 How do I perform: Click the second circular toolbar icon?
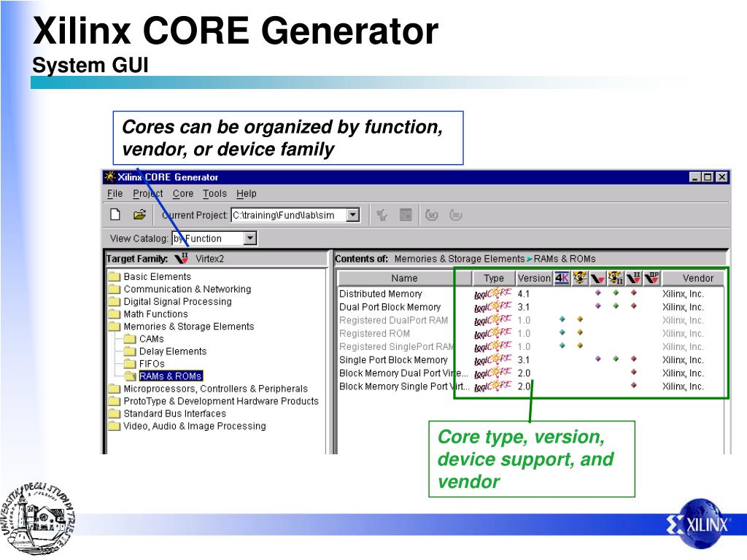(455, 215)
